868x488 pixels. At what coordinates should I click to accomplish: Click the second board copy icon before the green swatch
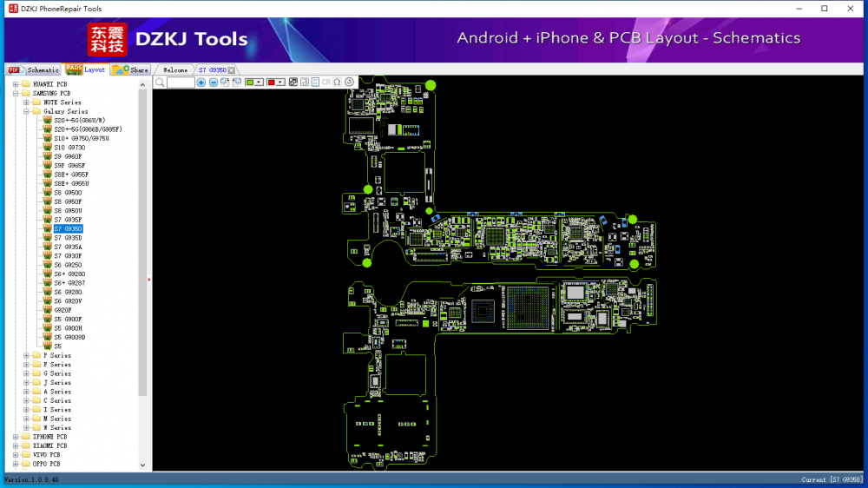click(237, 82)
